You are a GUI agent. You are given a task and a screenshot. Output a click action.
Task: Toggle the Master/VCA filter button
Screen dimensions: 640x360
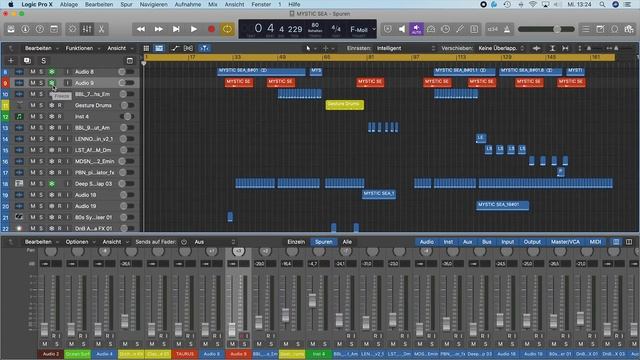(x=565, y=242)
